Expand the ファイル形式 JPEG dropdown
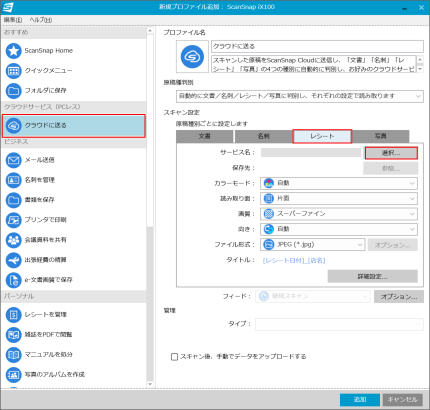This screenshot has height=410, width=430. [313, 245]
